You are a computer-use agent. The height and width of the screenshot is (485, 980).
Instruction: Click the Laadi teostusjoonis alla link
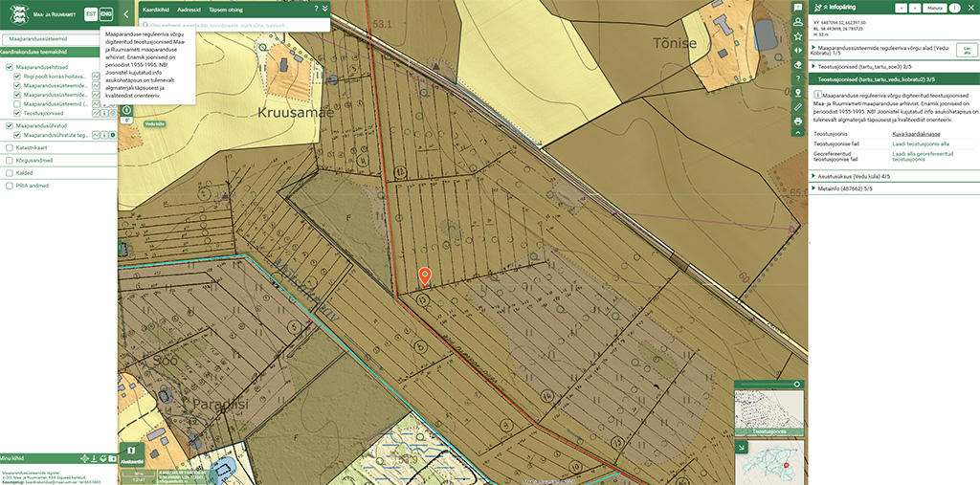pyautogui.click(x=921, y=143)
